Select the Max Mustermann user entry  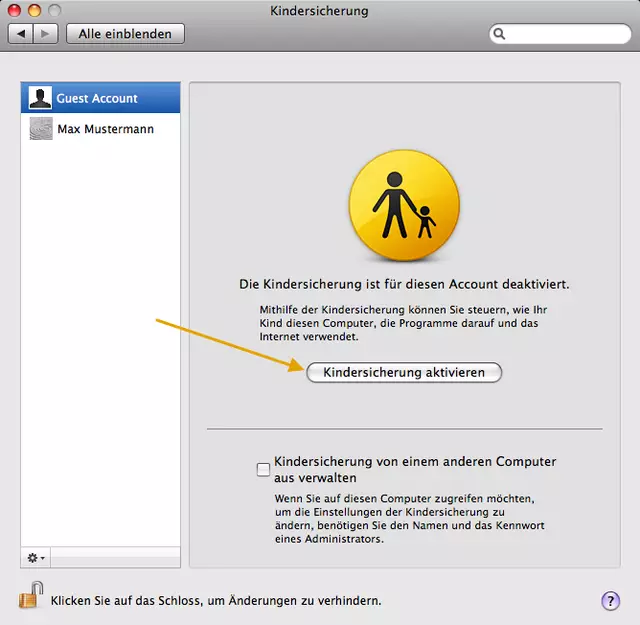pos(105,129)
